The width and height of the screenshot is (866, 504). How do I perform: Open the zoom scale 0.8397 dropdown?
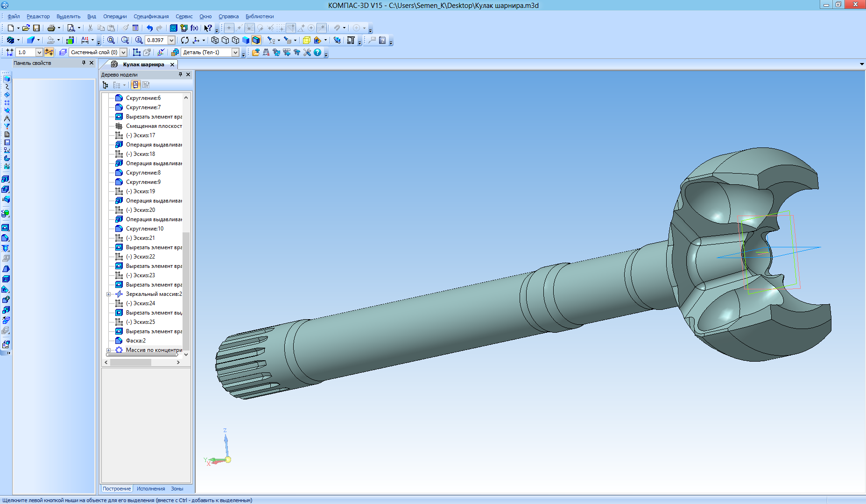click(171, 40)
